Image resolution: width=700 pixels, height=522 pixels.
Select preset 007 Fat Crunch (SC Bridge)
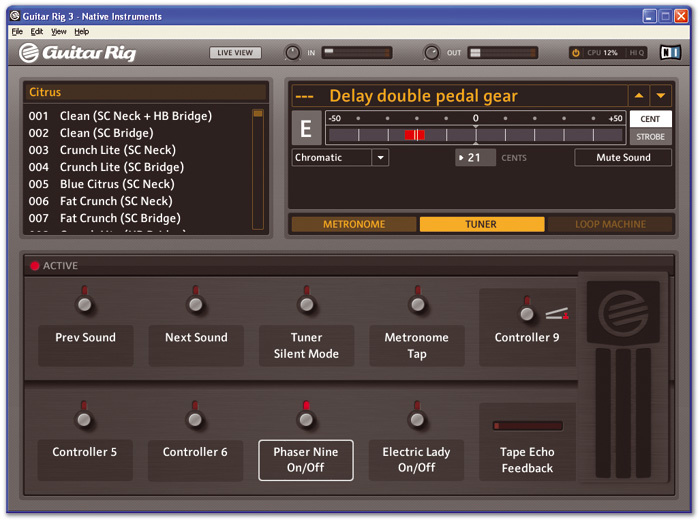coord(138,218)
